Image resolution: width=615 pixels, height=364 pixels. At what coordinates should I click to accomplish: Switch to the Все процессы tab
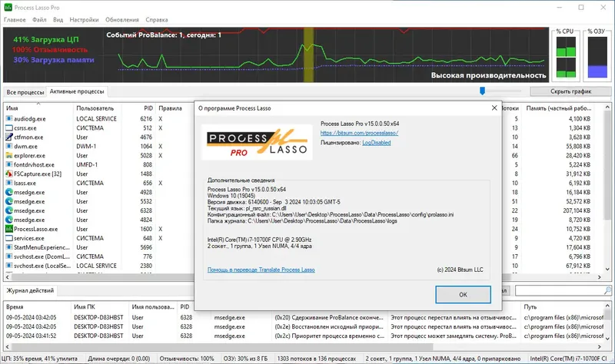click(25, 92)
